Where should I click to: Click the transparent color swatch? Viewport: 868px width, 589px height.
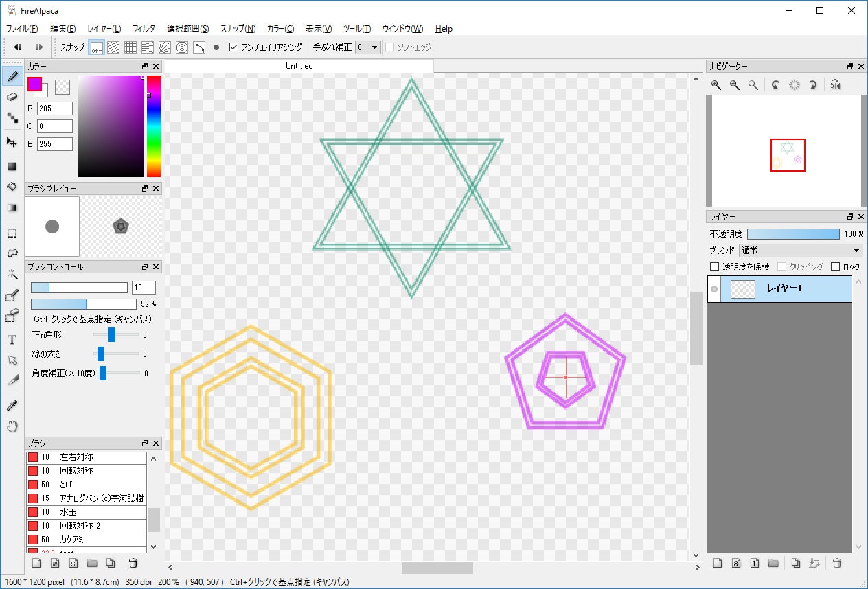[x=62, y=86]
